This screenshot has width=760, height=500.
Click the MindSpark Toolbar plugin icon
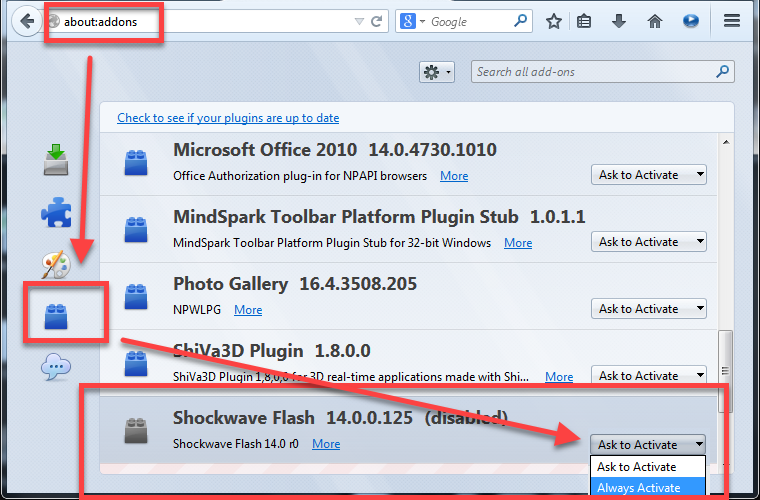click(136, 229)
